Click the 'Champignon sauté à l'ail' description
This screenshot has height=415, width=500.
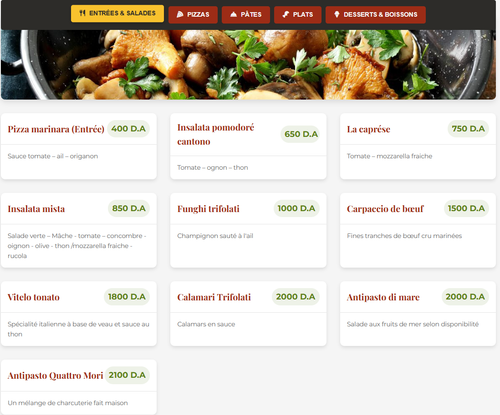click(215, 236)
